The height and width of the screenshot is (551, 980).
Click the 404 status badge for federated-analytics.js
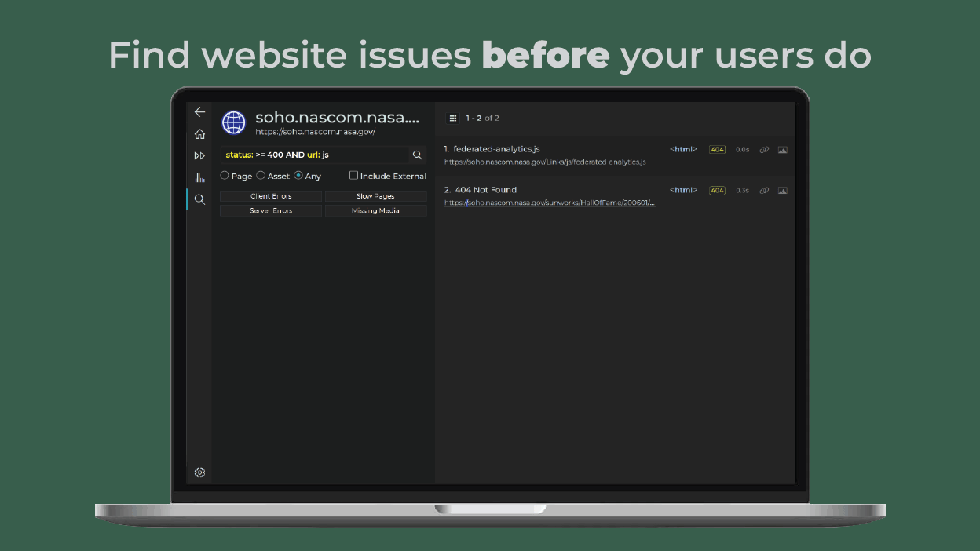pyautogui.click(x=717, y=150)
